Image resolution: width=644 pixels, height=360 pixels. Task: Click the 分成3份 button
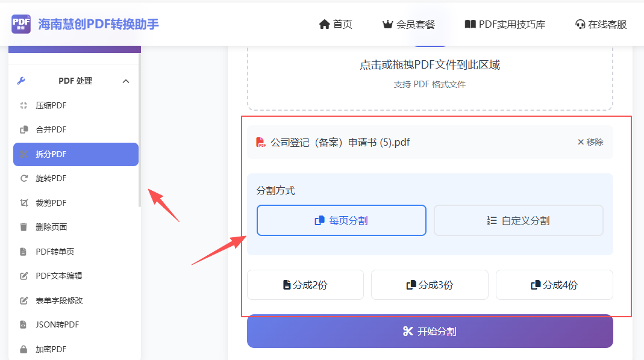tap(430, 285)
